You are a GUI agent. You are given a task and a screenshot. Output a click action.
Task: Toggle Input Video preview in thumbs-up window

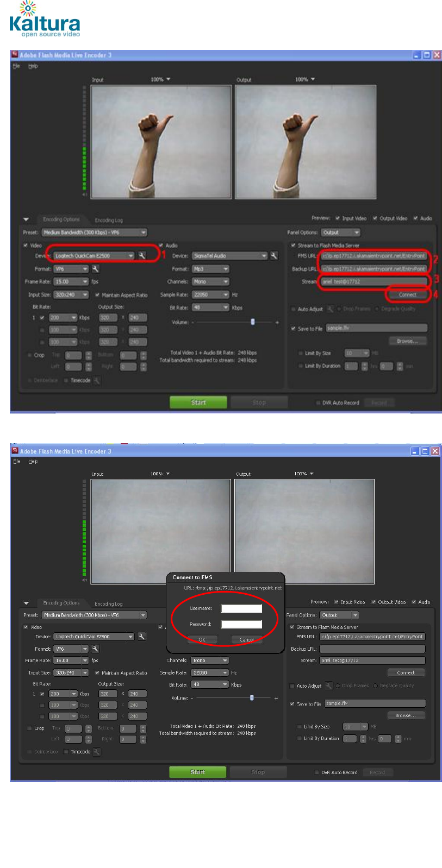click(338, 218)
